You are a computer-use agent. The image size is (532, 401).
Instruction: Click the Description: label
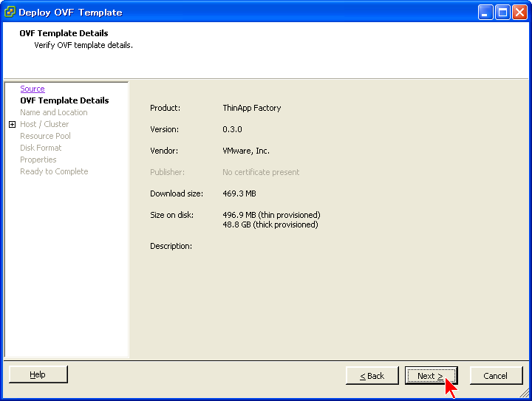pos(171,246)
